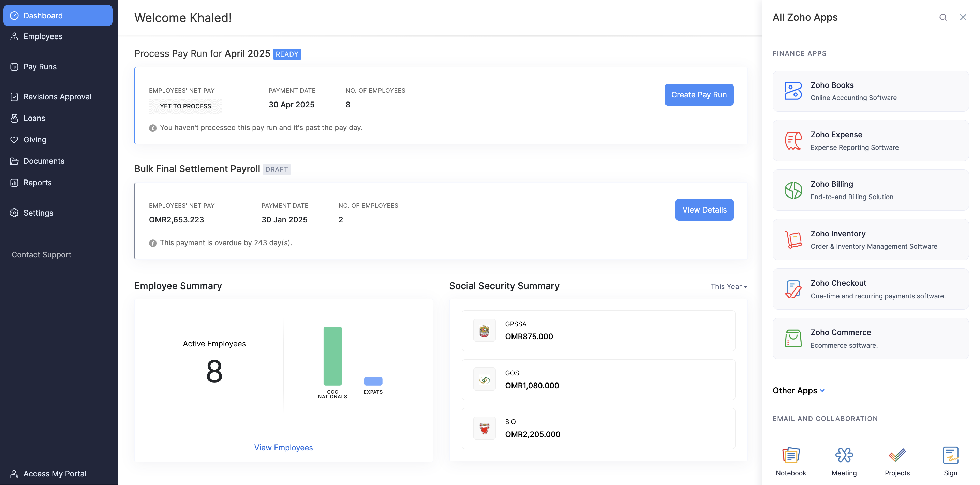Screen dimensions: 980x485
Task: Click View Details for Final Settlement
Action: 704,210
